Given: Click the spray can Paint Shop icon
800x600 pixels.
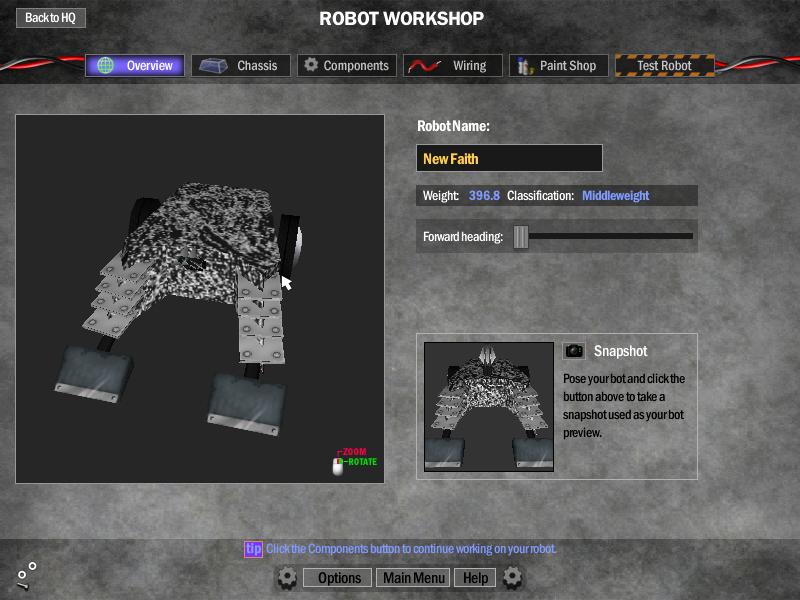Looking at the screenshot, I should pos(524,66).
